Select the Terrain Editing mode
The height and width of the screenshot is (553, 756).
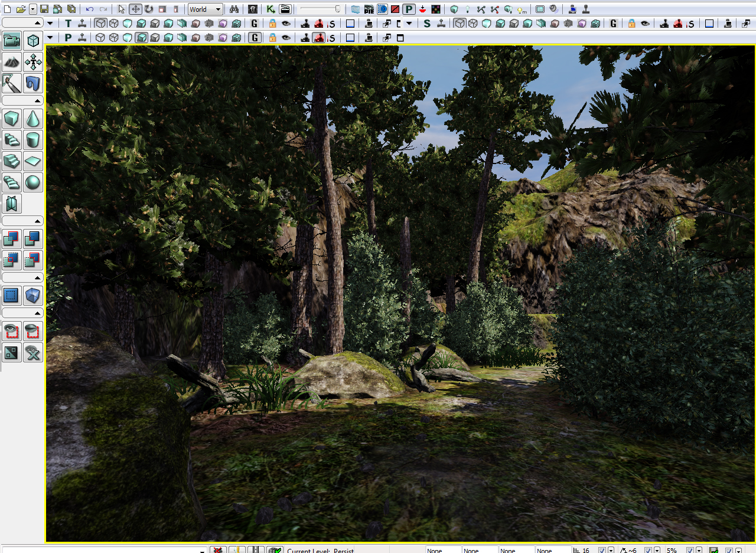(11, 61)
